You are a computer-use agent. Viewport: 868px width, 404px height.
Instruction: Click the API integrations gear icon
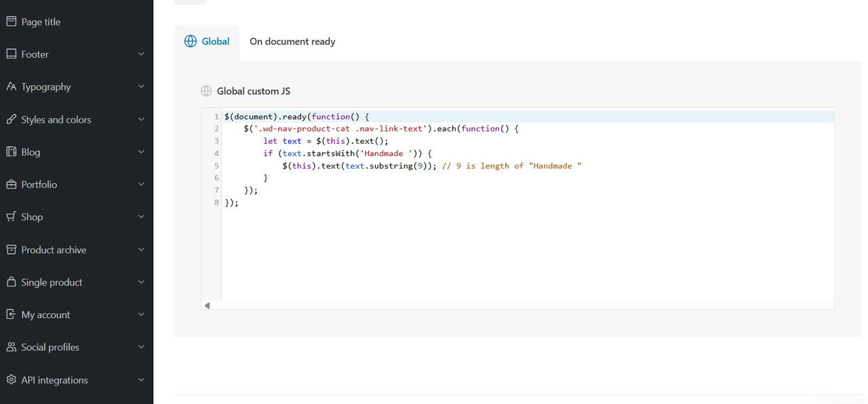pyautogui.click(x=11, y=380)
